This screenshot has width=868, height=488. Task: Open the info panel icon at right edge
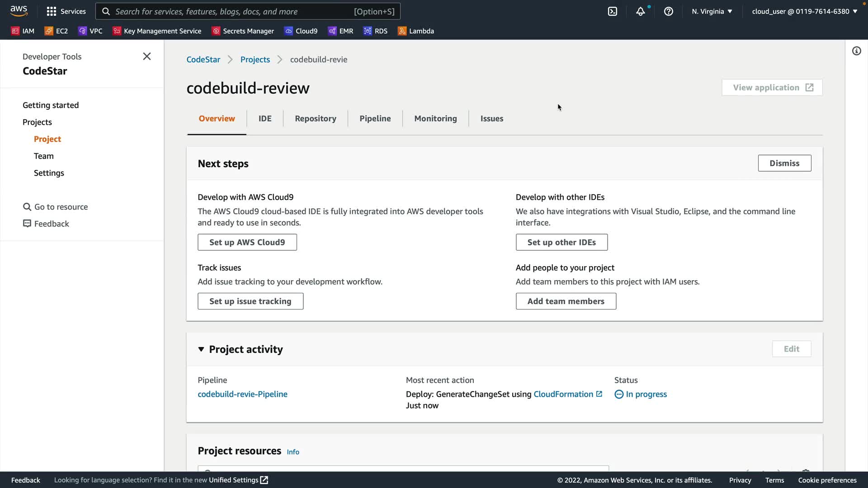point(856,51)
